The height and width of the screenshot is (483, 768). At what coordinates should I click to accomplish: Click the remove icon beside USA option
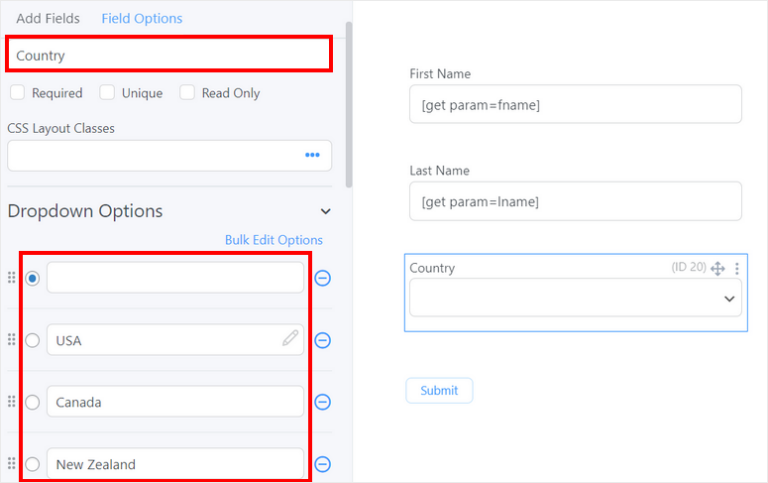click(323, 340)
